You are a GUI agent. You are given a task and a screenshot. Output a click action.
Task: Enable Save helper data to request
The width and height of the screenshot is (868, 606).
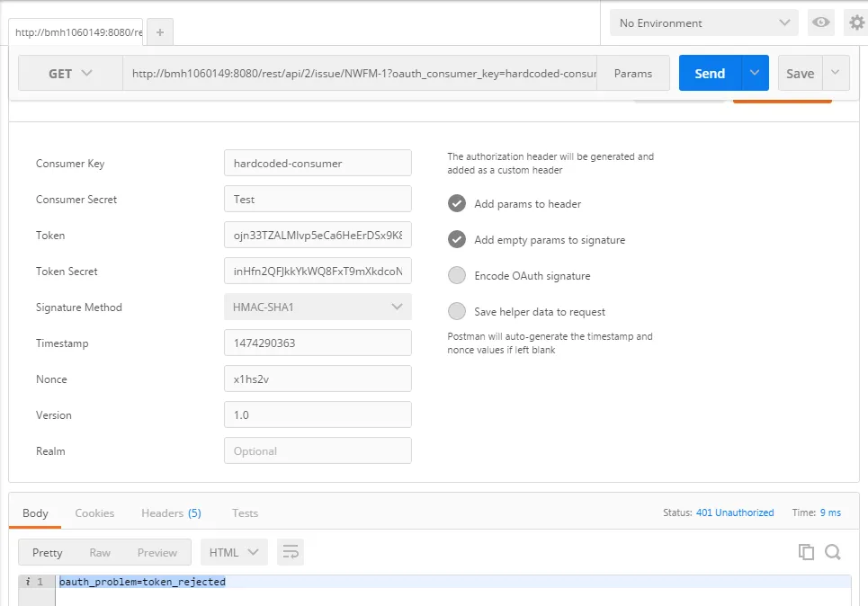457,312
